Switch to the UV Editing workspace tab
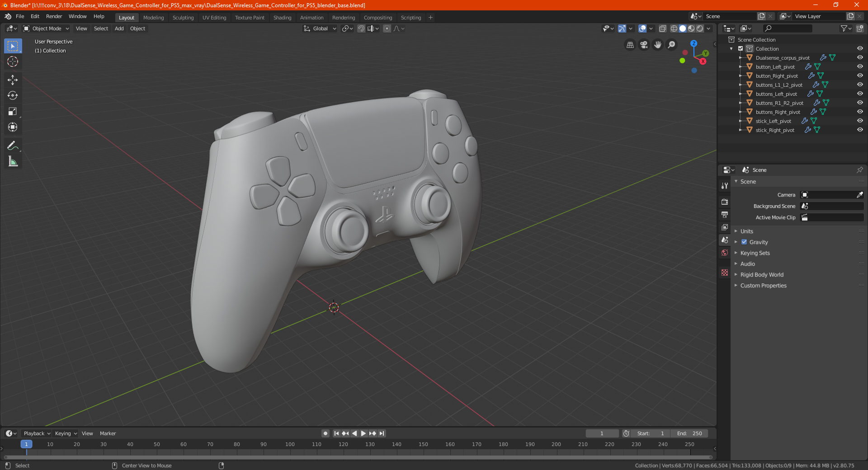868x470 pixels. [214, 18]
